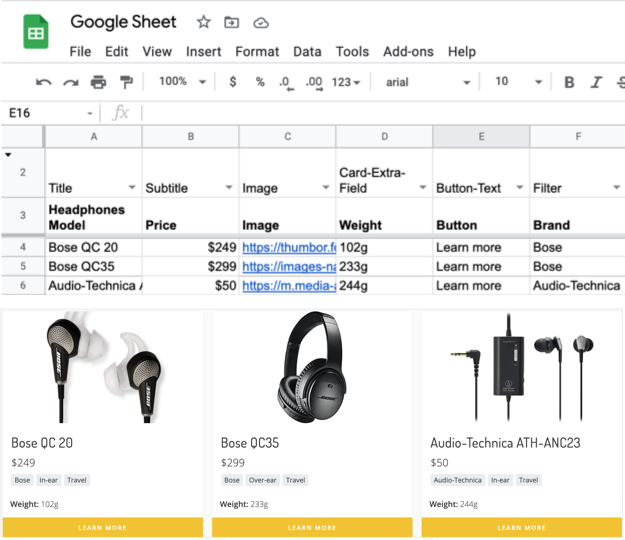Star this Google Sheet document

coord(203,22)
